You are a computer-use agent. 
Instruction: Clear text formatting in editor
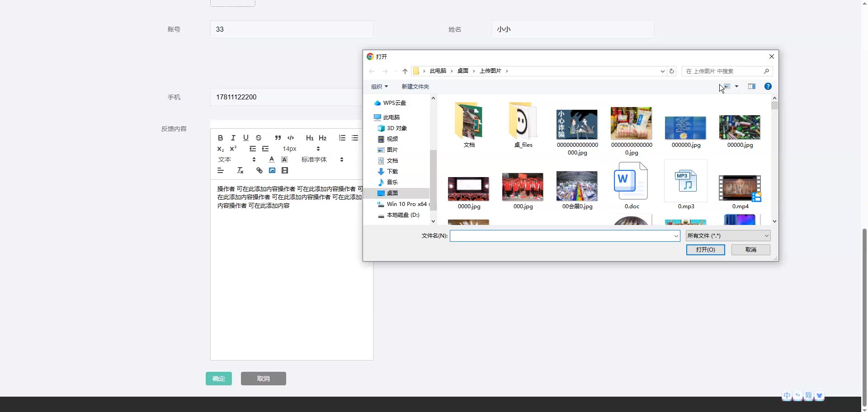click(x=240, y=170)
